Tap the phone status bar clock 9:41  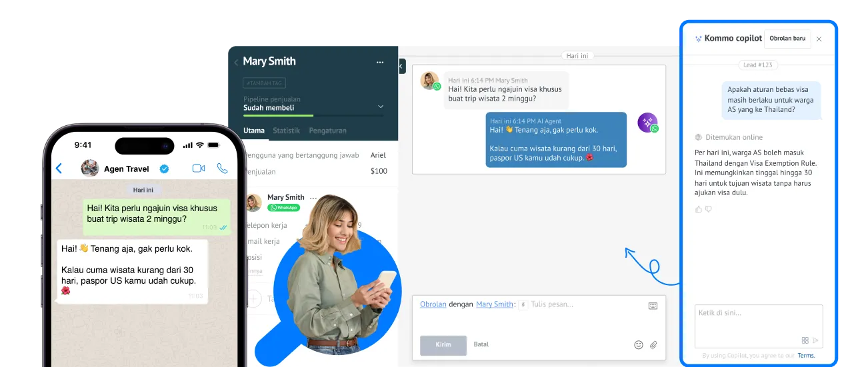(83, 145)
